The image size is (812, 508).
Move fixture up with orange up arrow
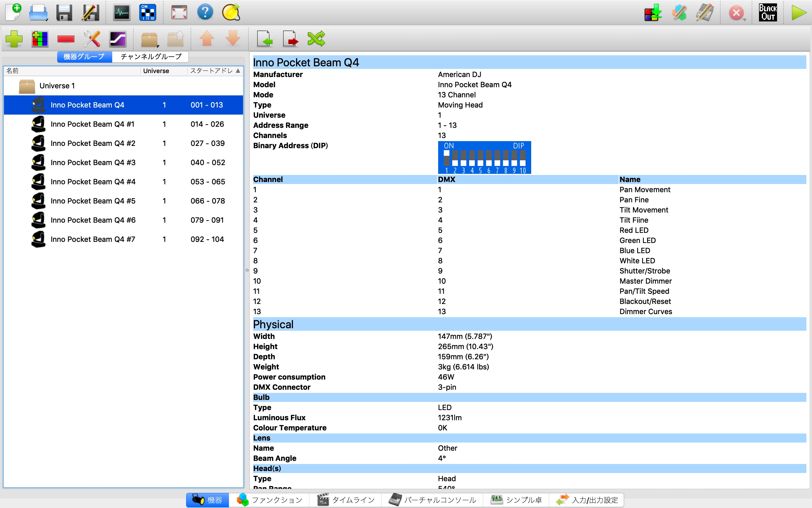pyautogui.click(x=207, y=38)
